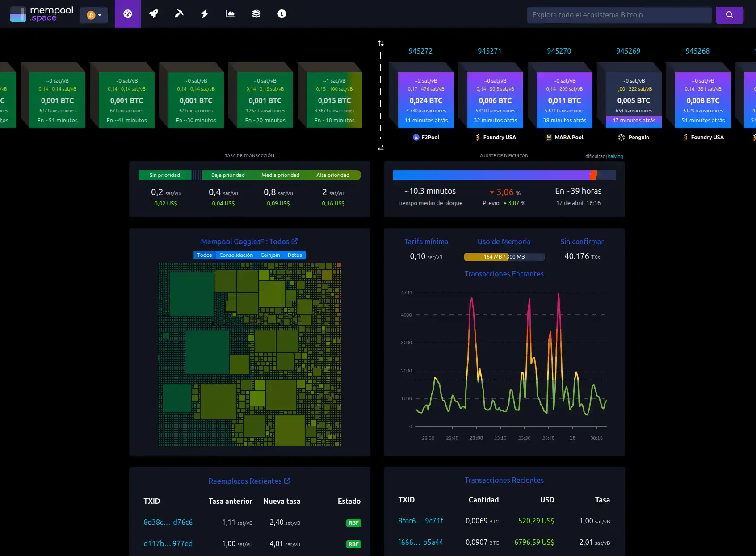Click the Penguin pool logo icon
The height and width of the screenshot is (556, 756).
pyautogui.click(x=622, y=137)
